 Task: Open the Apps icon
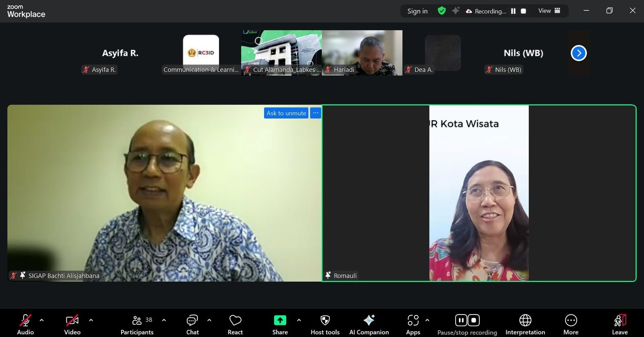pos(413,321)
